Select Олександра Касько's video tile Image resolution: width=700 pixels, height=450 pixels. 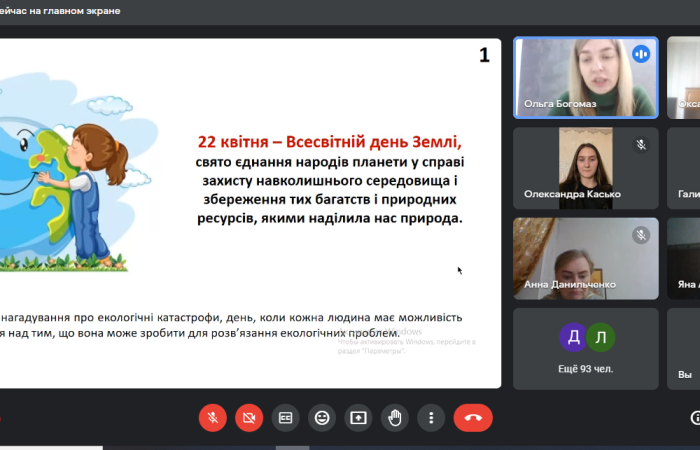coord(585,167)
